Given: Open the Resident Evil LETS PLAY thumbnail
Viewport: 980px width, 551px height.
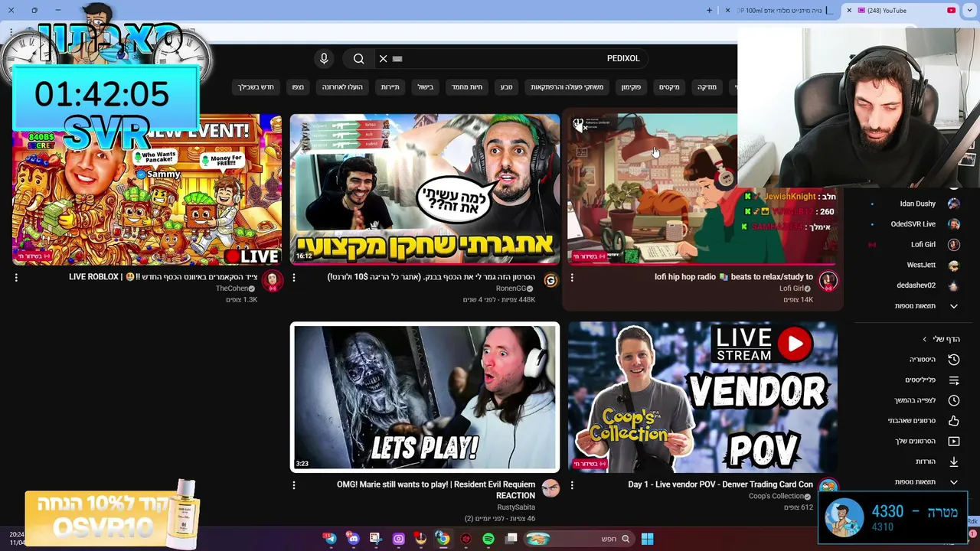Looking at the screenshot, I should pos(425,396).
